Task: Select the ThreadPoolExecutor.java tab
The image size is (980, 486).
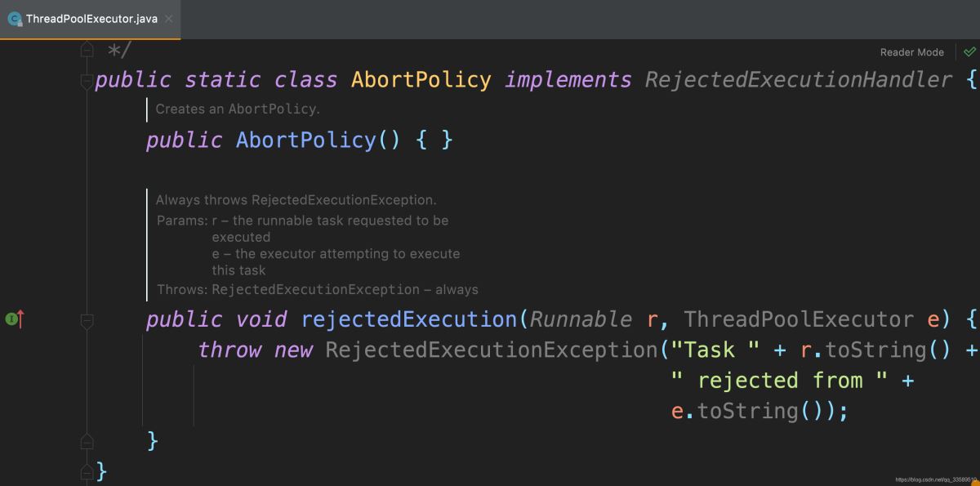Action: click(91, 18)
